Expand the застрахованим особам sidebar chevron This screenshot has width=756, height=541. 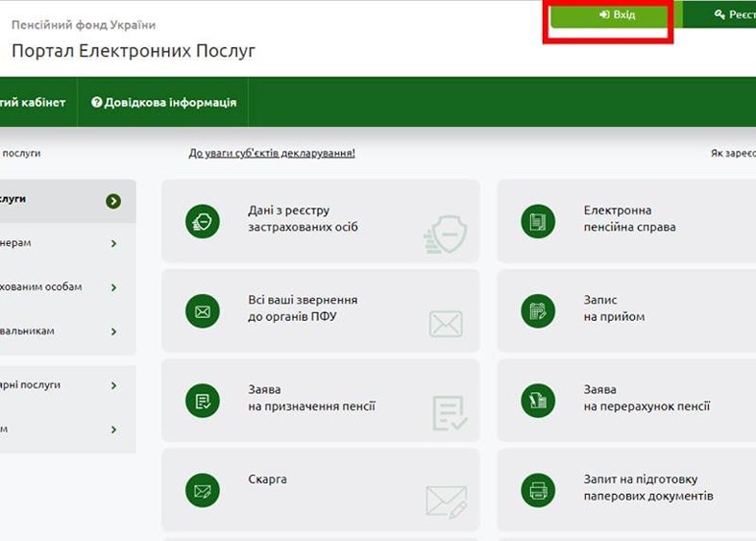(x=113, y=288)
